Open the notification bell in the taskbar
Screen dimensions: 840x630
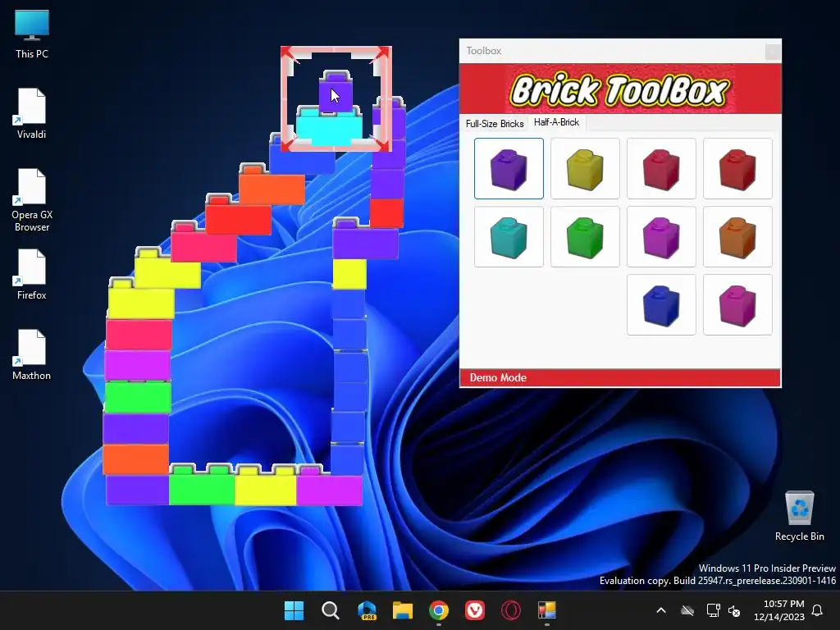click(x=818, y=610)
